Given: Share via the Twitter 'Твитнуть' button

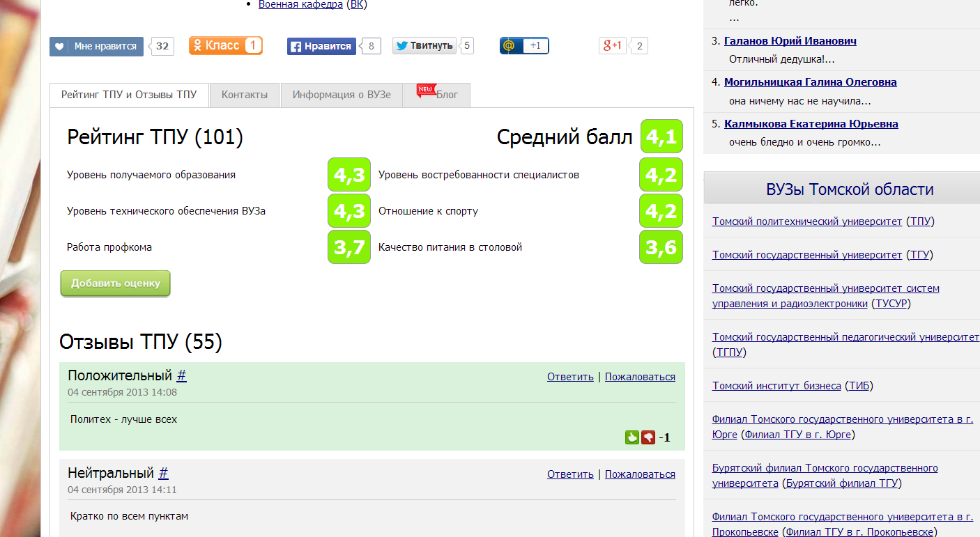Looking at the screenshot, I should 424,46.
